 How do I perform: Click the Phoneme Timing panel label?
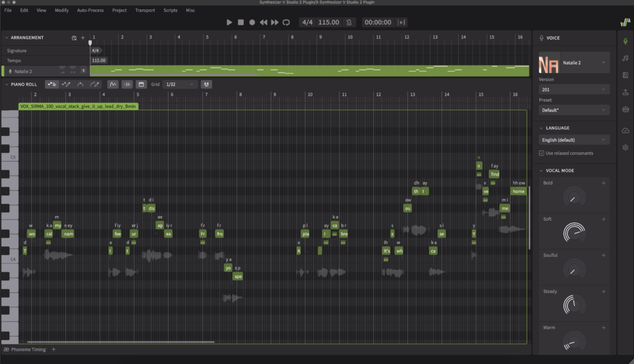pyautogui.click(x=28, y=350)
